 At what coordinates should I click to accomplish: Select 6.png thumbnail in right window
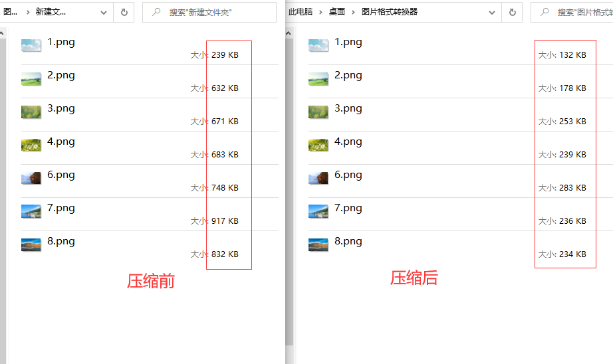[x=318, y=178]
